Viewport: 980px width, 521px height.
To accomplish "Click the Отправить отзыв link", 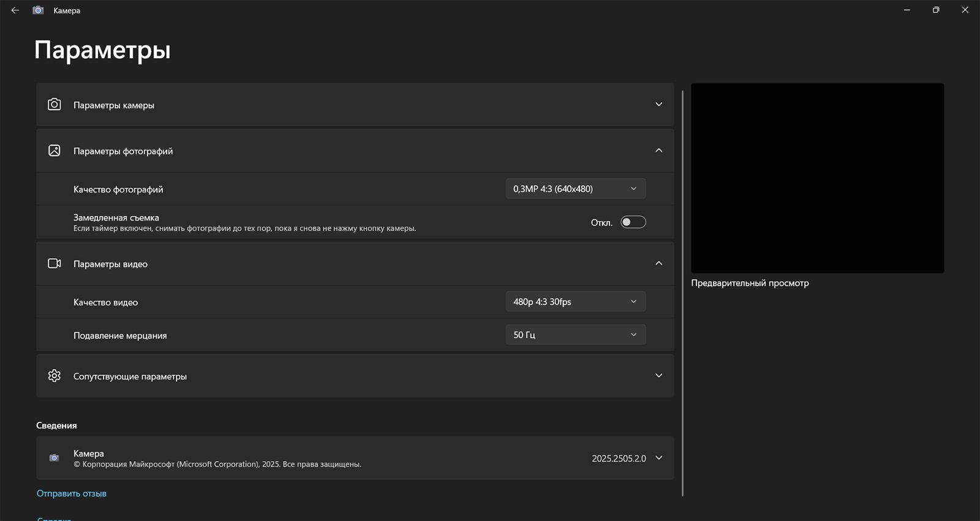I will (72, 493).
